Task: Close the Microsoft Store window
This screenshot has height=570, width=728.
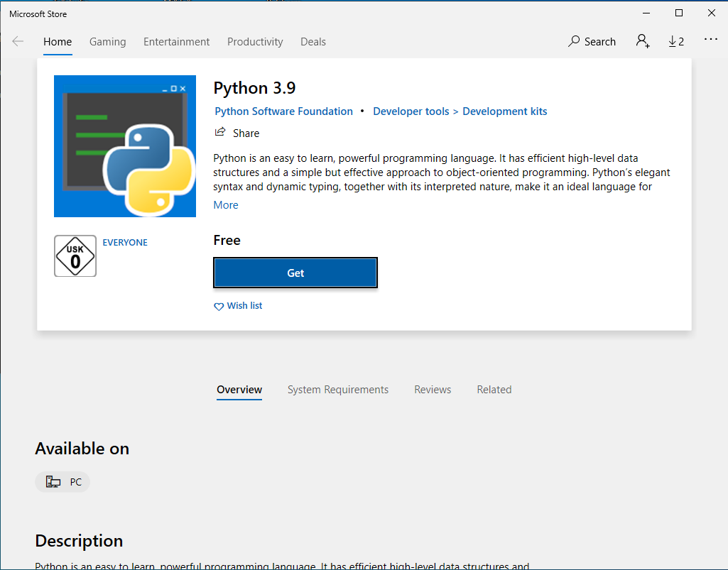Action: click(711, 13)
